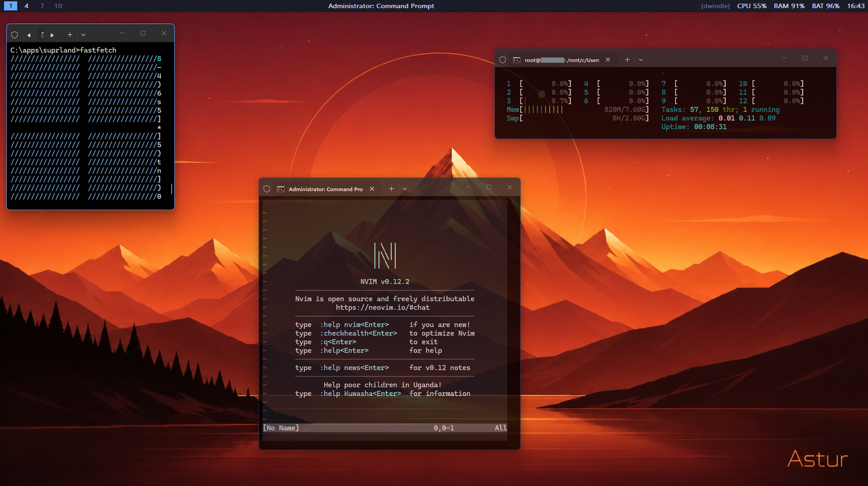The height and width of the screenshot is (486, 868).
Task: Close the Neovim terminal window
Action: coord(510,187)
